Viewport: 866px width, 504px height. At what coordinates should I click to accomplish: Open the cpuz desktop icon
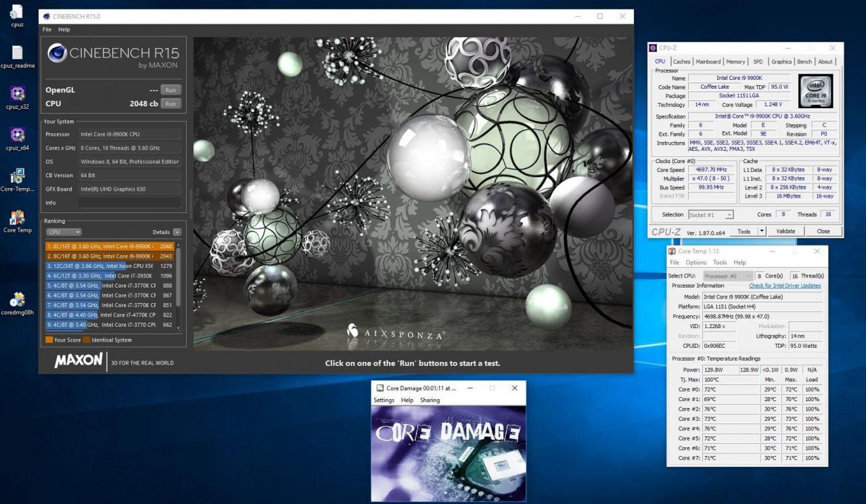[x=17, y=12]
